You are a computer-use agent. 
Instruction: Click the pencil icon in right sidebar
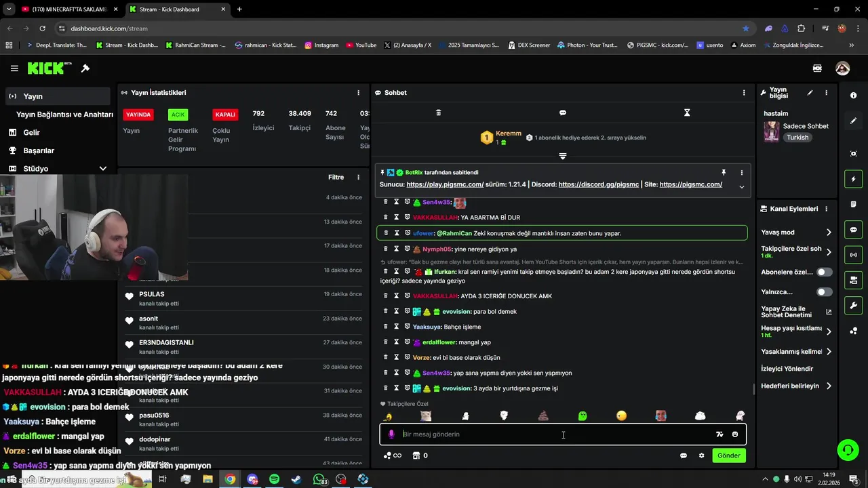(x=853, y=121)
